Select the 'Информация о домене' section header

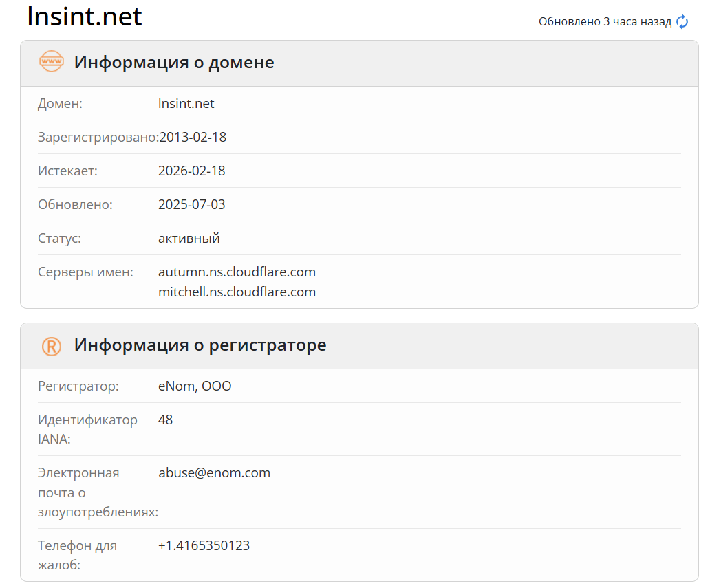[174, 63]
